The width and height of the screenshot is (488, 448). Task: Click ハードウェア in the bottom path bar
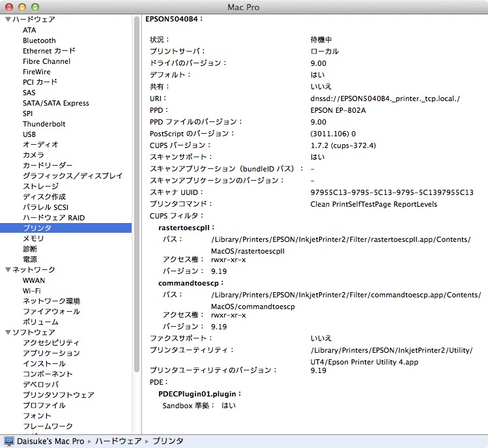tap(118, 441)
